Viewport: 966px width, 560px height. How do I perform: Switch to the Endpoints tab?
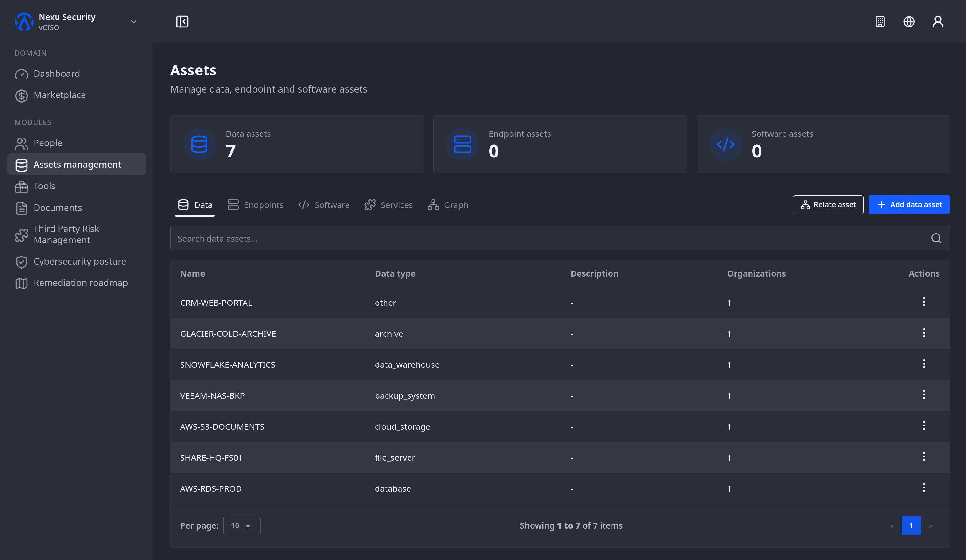pyautogui.click(x=255, y=205)
